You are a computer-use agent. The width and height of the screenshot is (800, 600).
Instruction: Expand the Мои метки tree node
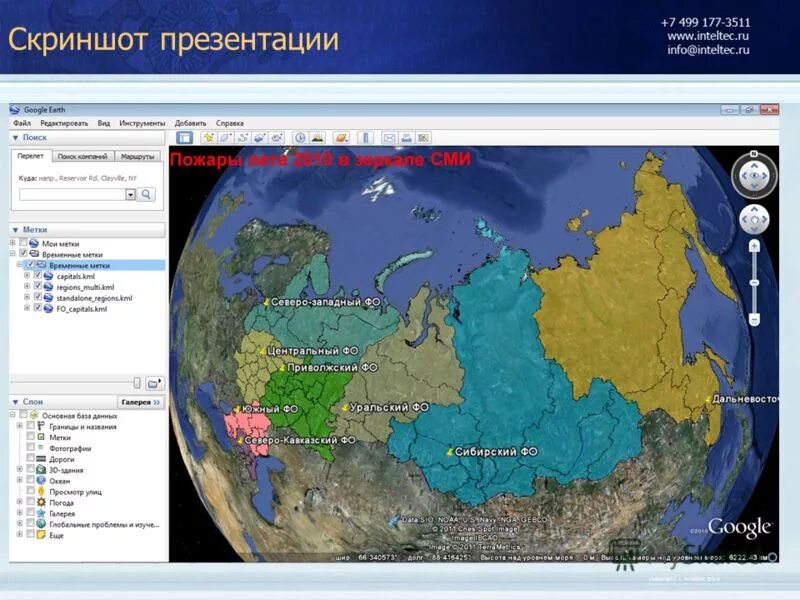13,243
